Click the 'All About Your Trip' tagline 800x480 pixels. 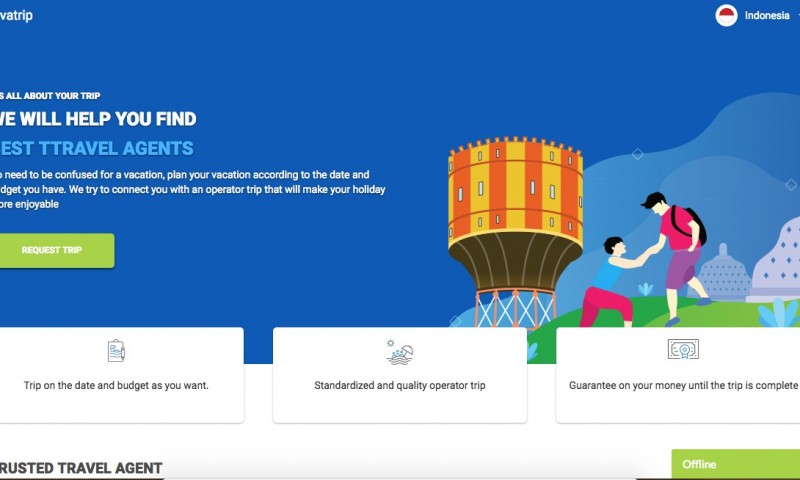(x=50, y=96)
